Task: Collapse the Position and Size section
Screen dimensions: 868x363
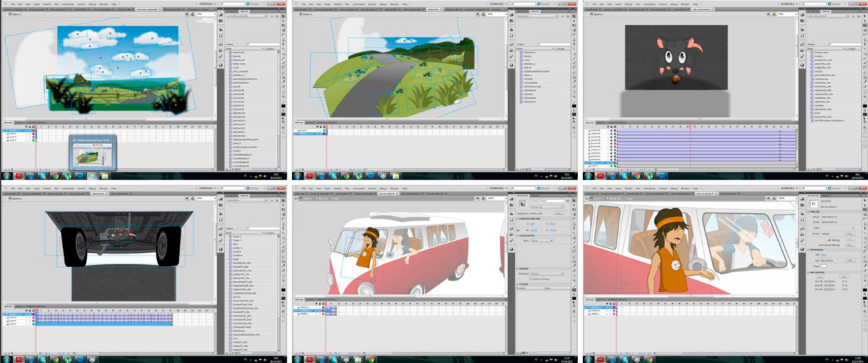Action: (516, 218)
